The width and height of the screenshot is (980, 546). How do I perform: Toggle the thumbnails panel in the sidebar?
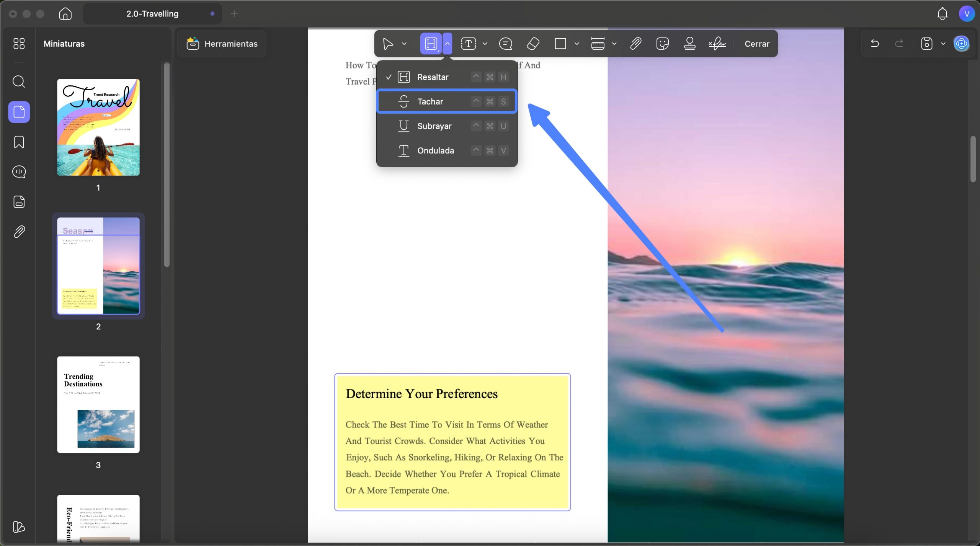(x=19, y=112)
